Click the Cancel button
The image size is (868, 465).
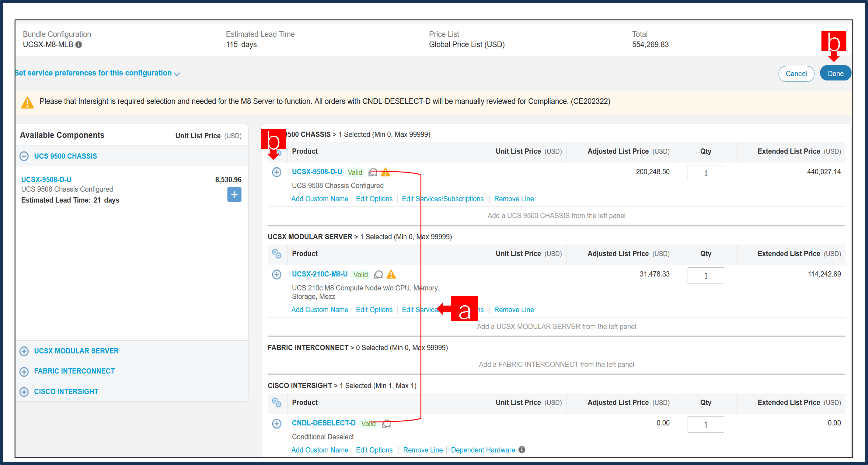click(x=796, y=74)
